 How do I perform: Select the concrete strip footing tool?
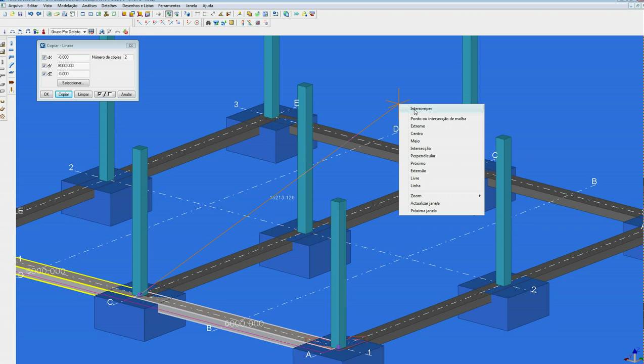3,51
